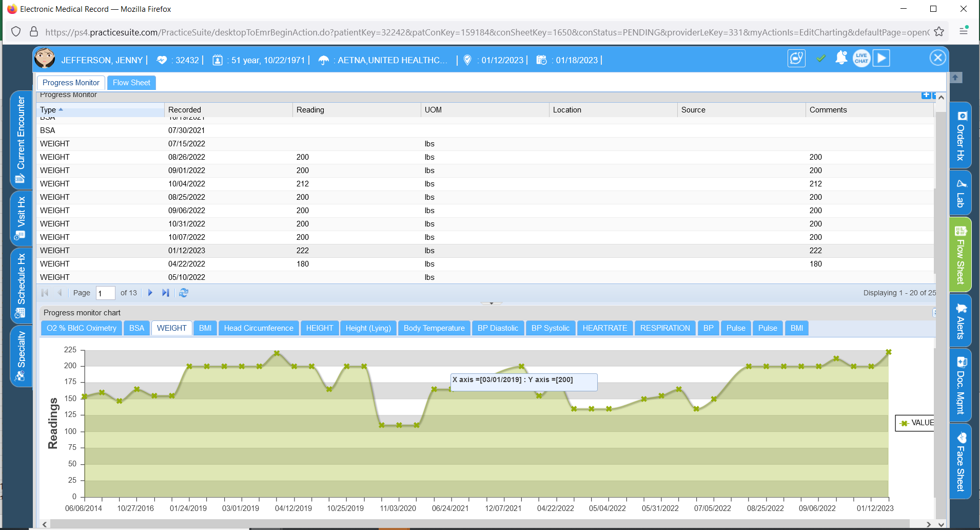Click the patient avatar for Jenny Jefferson
980x530 pixels.
[45, 58]
